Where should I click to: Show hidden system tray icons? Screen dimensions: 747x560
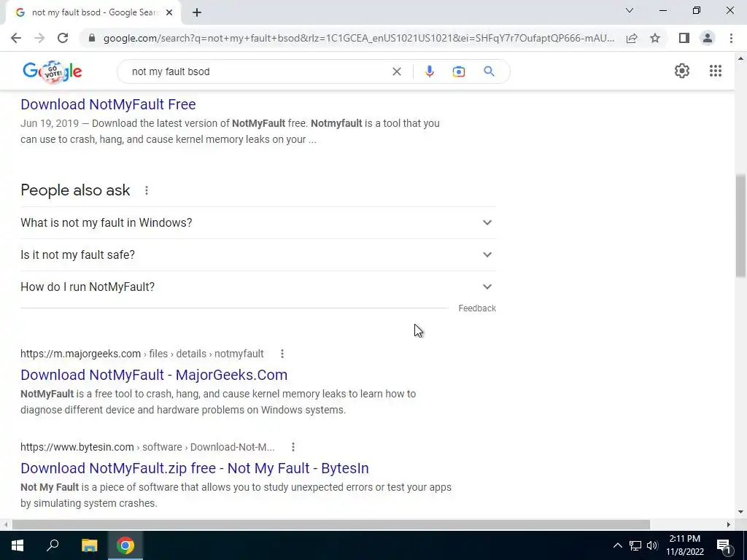pyautogui.click(x=617, y=545)
